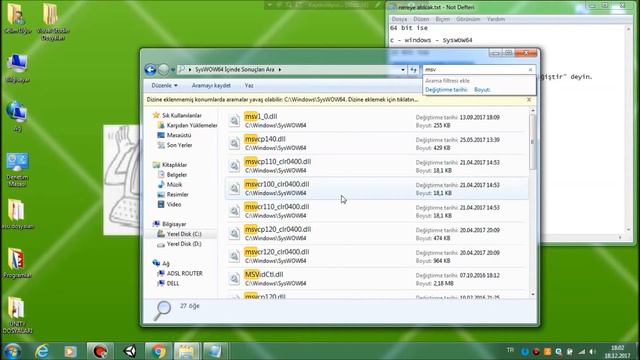Open the Bilgisayar desktop icon
This screenshot has height=360, width=640.
coord(18,68)
